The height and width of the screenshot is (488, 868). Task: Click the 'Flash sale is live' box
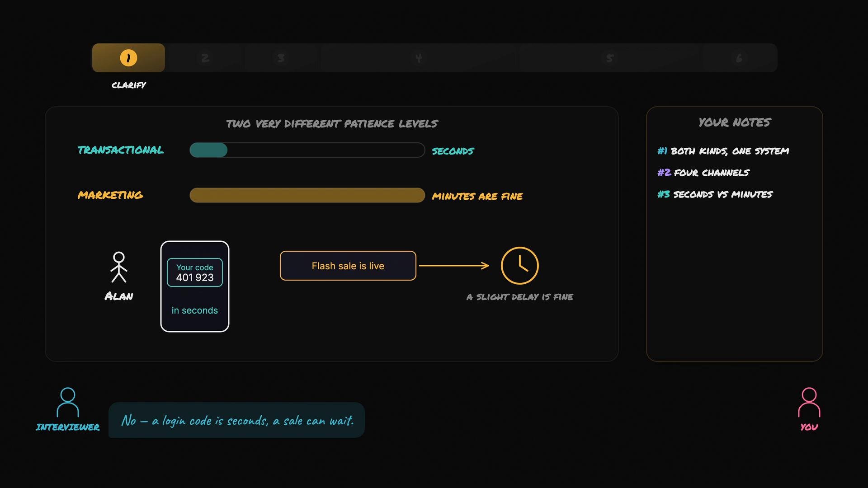348,266
